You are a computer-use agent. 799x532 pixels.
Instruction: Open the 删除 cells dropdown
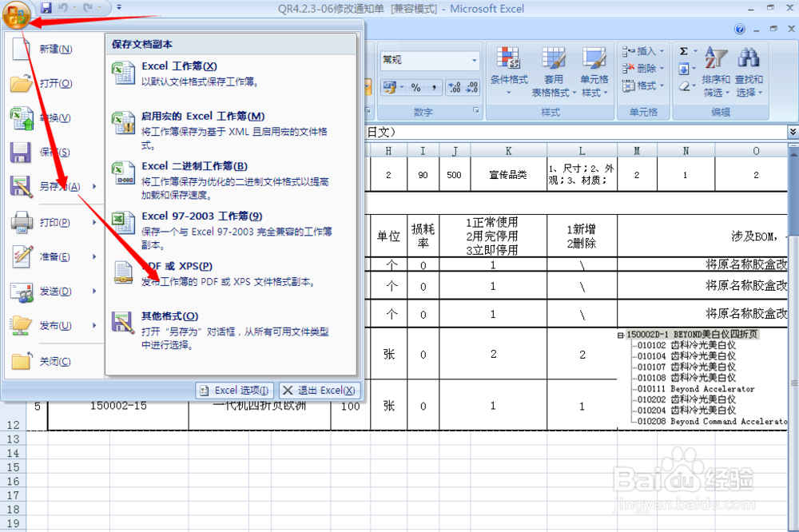click(643, 68)
